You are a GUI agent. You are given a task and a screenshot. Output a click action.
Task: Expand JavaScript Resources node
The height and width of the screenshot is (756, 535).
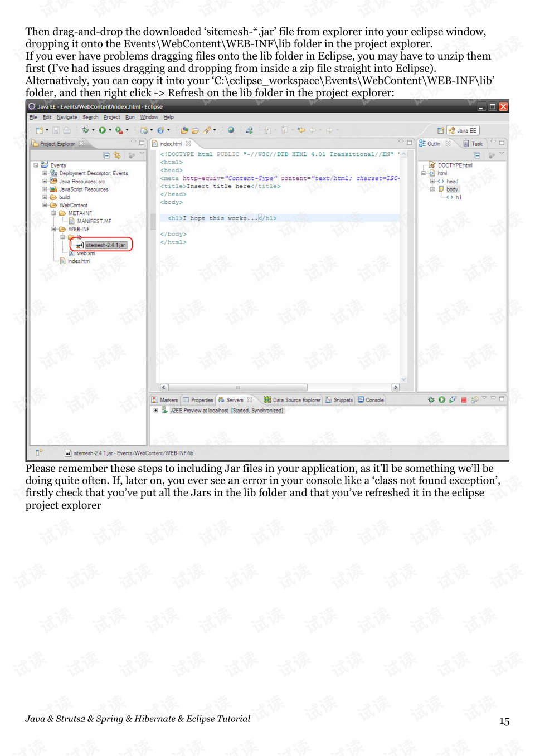[x=45, y=189]
